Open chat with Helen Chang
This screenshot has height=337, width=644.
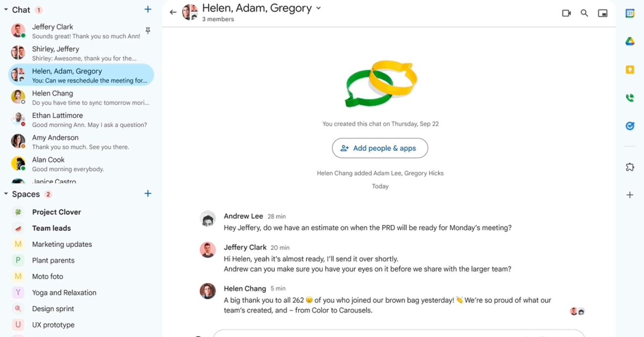coord(53,97)
